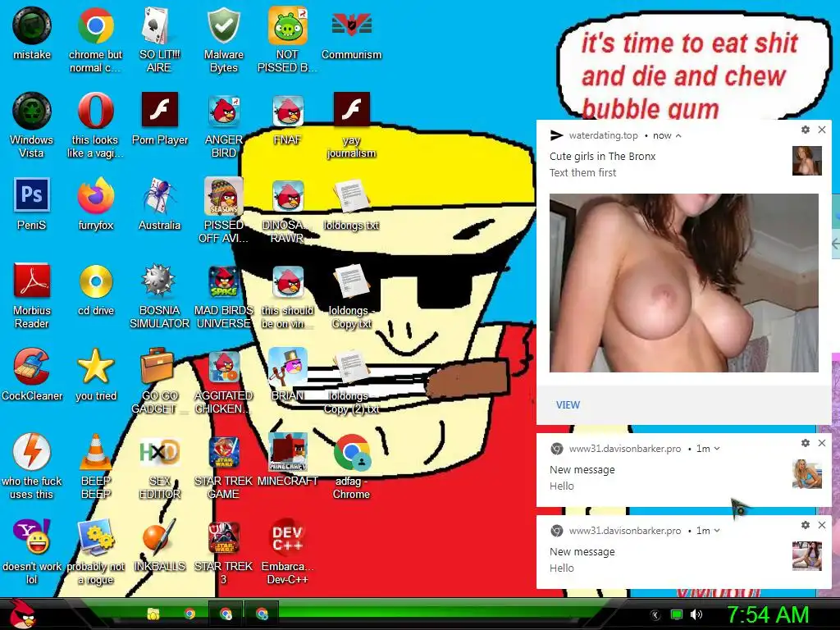Launch the red Opera browser shortcut
The width and height of the screenshot is (840, 630).
95,126
